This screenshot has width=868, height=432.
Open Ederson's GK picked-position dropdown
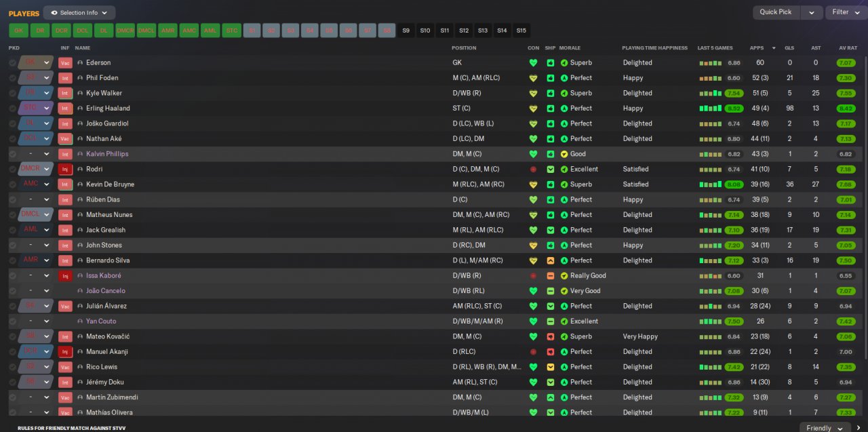[35, 62]
